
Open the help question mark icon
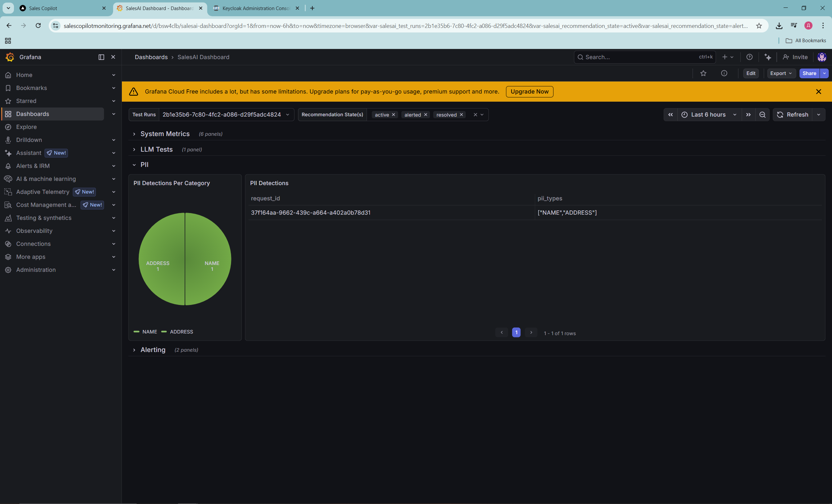[749, 57]
